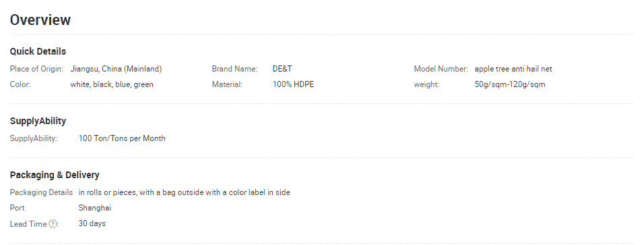Click the DE&T brand value
This screenshot has height=245, width=644.
(x=282, y=69)
